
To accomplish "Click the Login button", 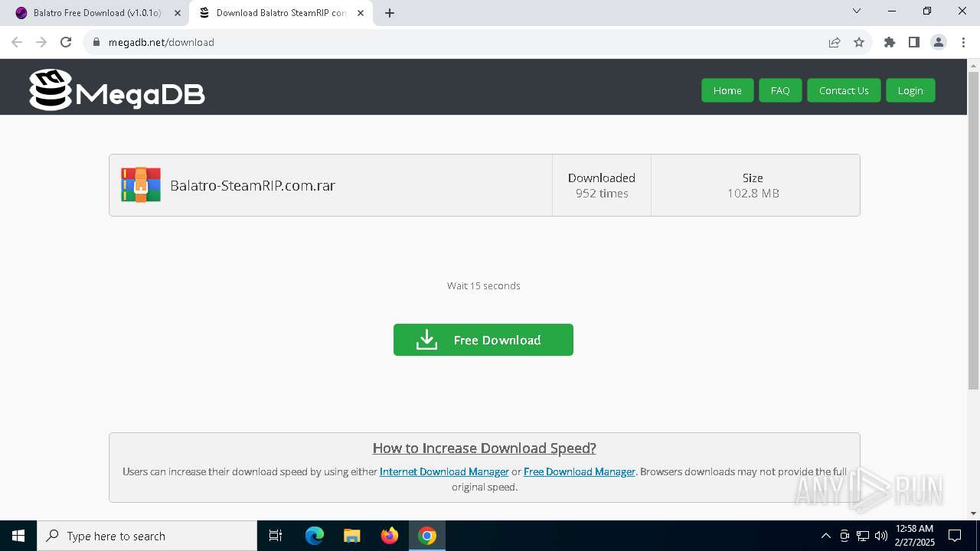I will (x=910, y=90).
